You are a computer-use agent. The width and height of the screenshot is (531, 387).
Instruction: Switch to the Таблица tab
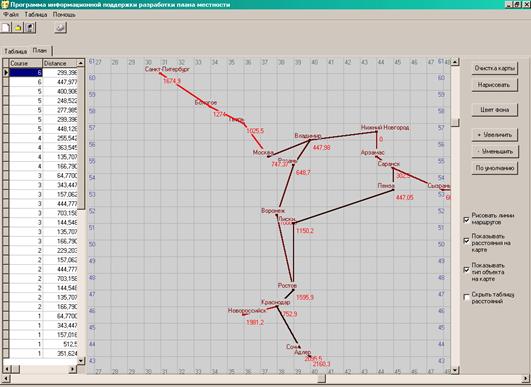click(x=15, y=51)
